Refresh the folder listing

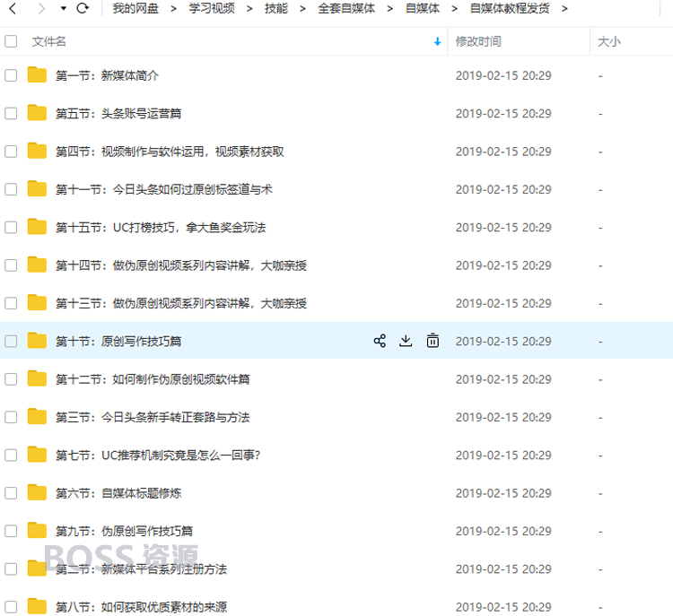(x=83, y=8)
